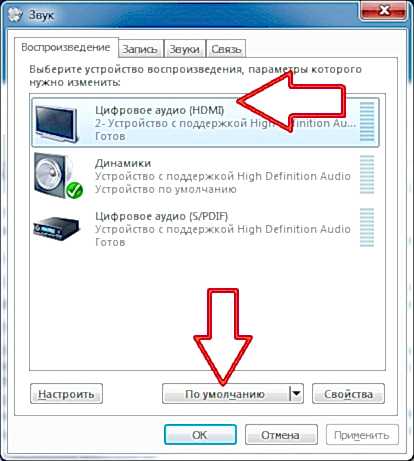Click the Динамики speaker icon
Image resolution: width=414 pixels, height=461 pixels.
pyautogui.click(x=57, y=176)
